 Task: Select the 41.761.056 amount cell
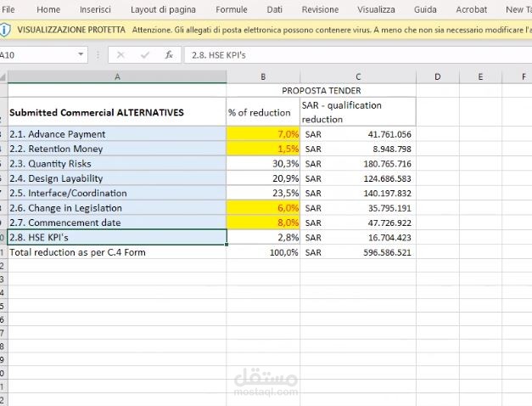click(x=358, y=134)
